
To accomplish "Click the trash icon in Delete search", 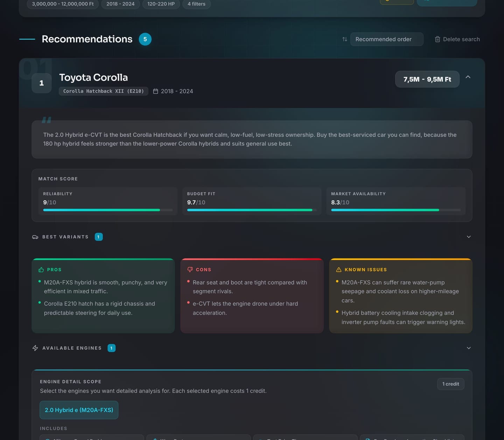I will pyautogui.click(x=437, y=39).
